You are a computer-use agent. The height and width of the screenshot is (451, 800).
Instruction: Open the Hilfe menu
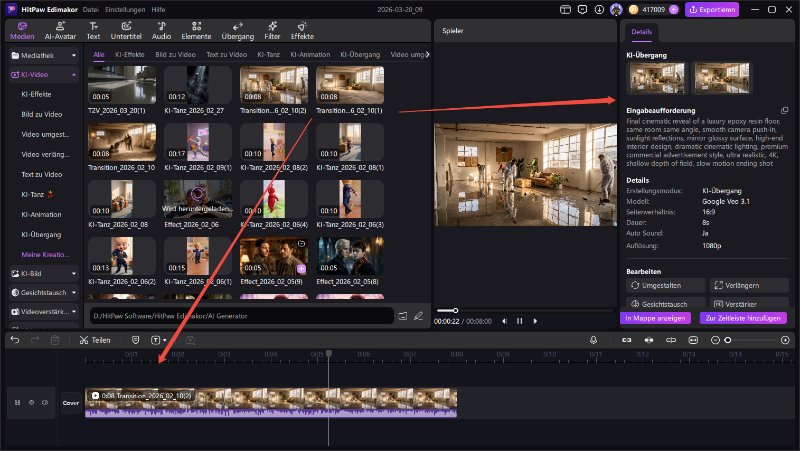tap(158, 9)
